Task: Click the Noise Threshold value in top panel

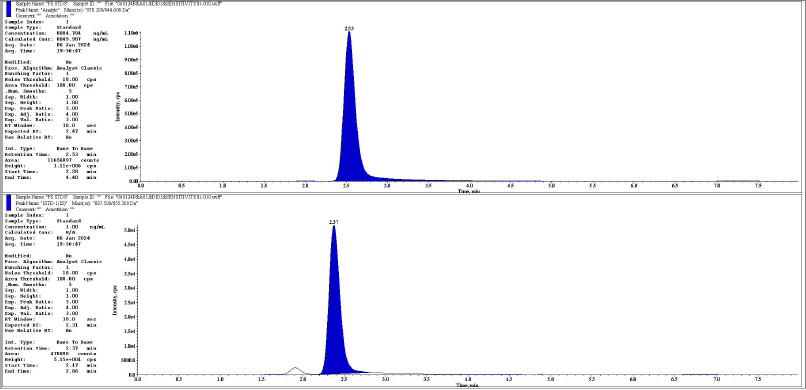Action: [70, 80]
